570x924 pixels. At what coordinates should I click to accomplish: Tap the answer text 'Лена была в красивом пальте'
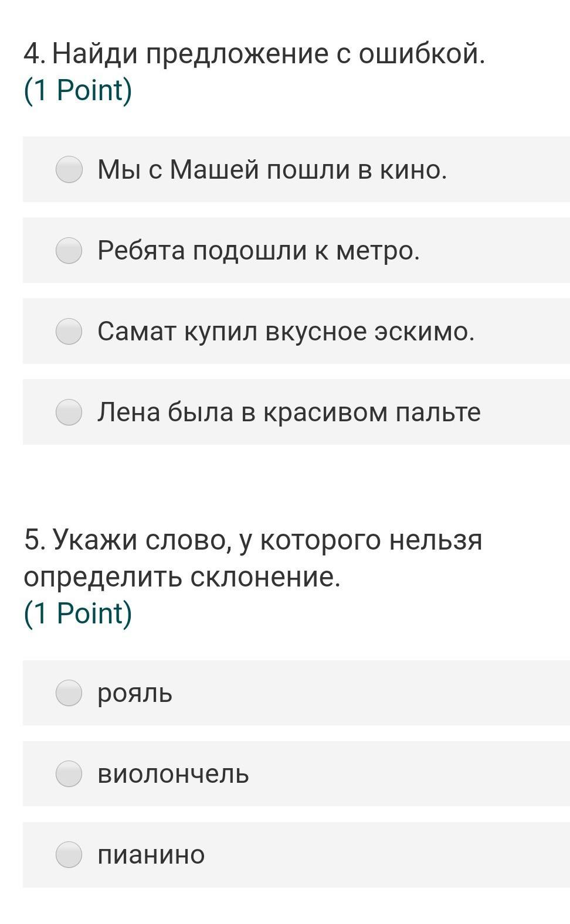pyautogui.click(x=289, y=412)
